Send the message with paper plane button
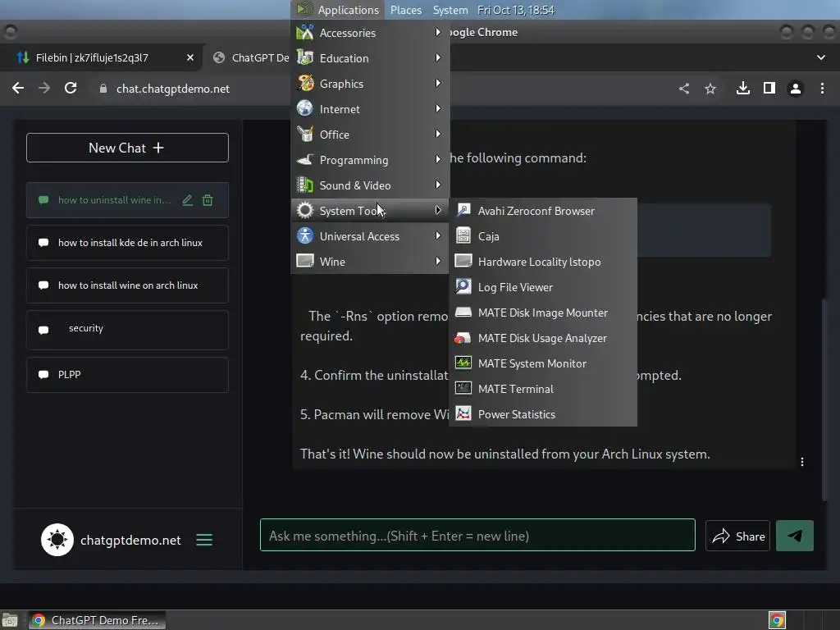This screenshot has height=630, width=840. pyautogui.click(x=794, y=536)
